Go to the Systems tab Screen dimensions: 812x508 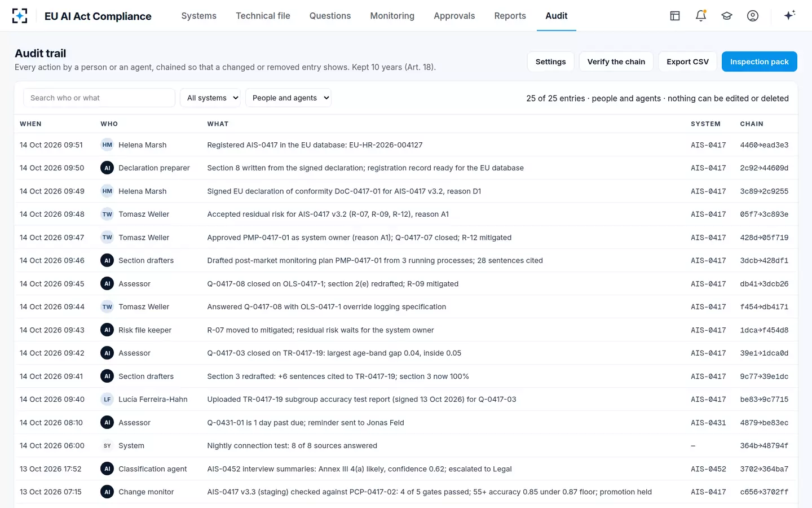click(199, 16)
